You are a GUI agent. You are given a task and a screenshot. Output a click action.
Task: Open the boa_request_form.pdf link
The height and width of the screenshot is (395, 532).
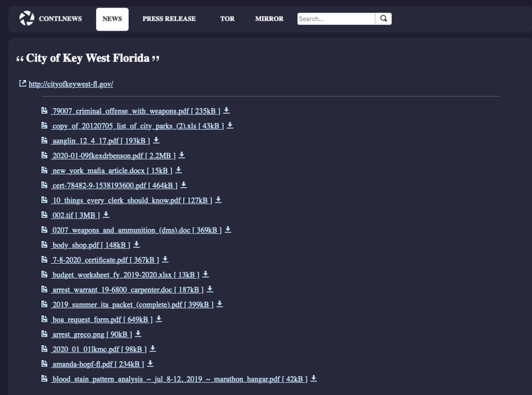102,320
